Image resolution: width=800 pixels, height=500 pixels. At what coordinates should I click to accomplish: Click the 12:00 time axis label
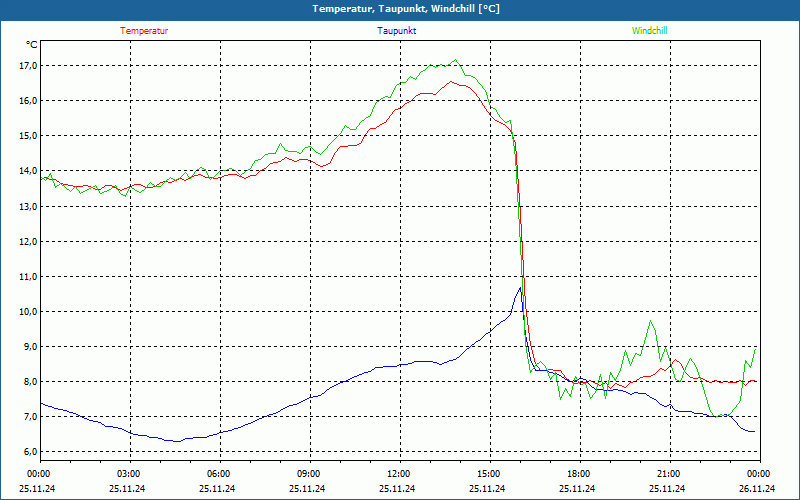(x=399, y=474)
